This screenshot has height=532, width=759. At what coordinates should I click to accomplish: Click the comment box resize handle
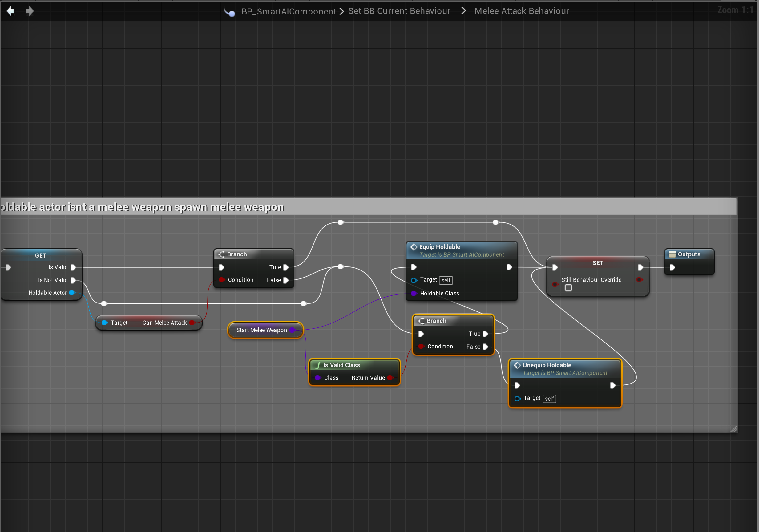click(733, 429)
